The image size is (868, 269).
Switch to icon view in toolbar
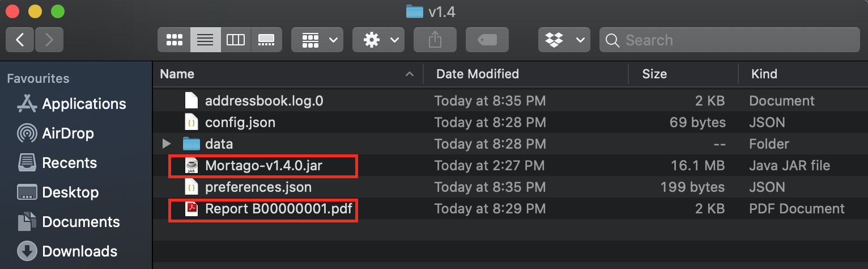[174, 40]
